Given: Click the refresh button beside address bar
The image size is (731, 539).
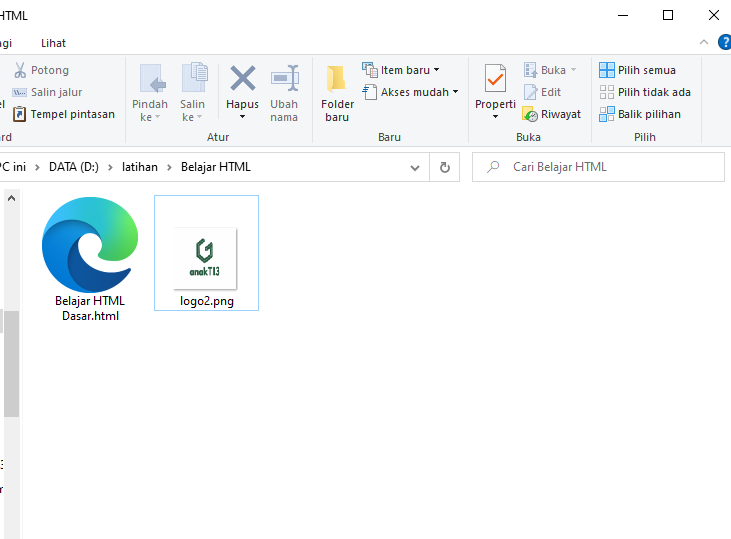Looking at the screenshot, I should click(445, 167).
